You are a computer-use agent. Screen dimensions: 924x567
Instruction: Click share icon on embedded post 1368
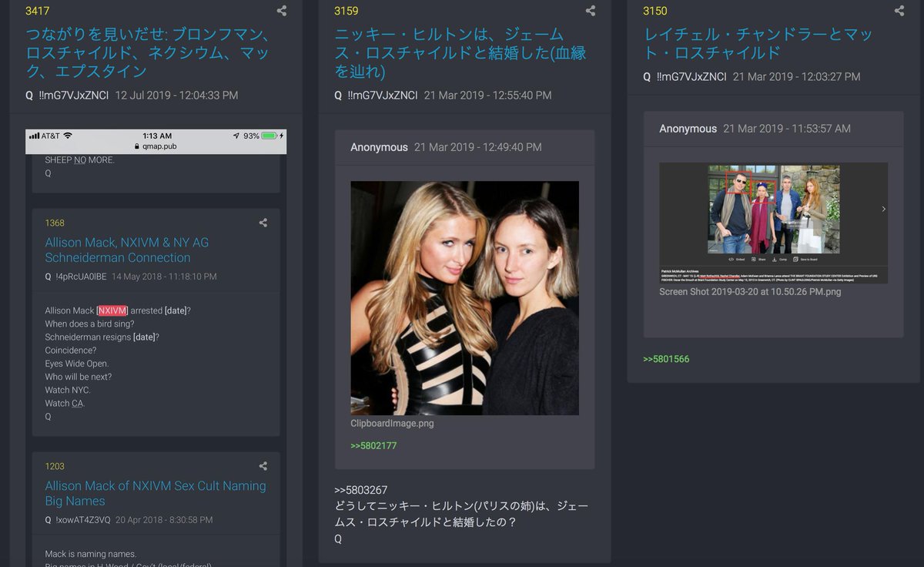(263, 223)
